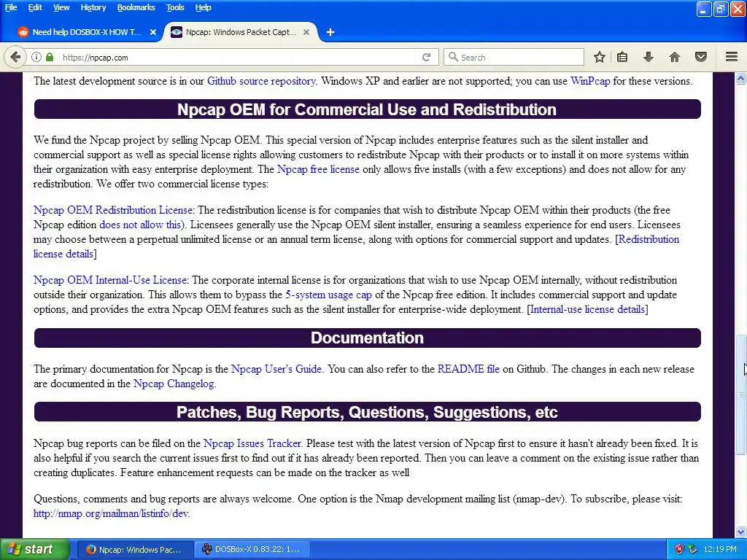
Task: Click the Npcap OEM for Commercial Use heading
Action: (x=368, y=109)
